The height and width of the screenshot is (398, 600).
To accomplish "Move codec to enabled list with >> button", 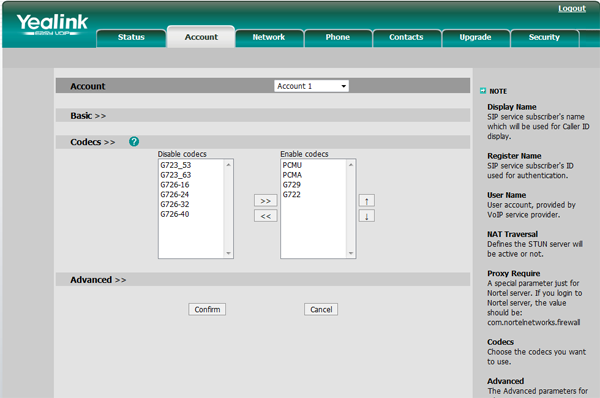I will [266, 200].
